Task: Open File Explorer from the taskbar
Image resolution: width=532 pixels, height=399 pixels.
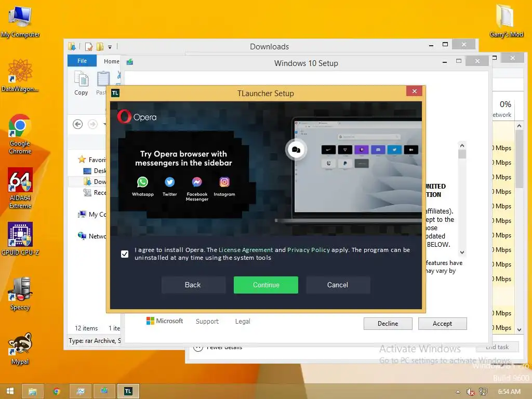Action: (x=33, y=391)
